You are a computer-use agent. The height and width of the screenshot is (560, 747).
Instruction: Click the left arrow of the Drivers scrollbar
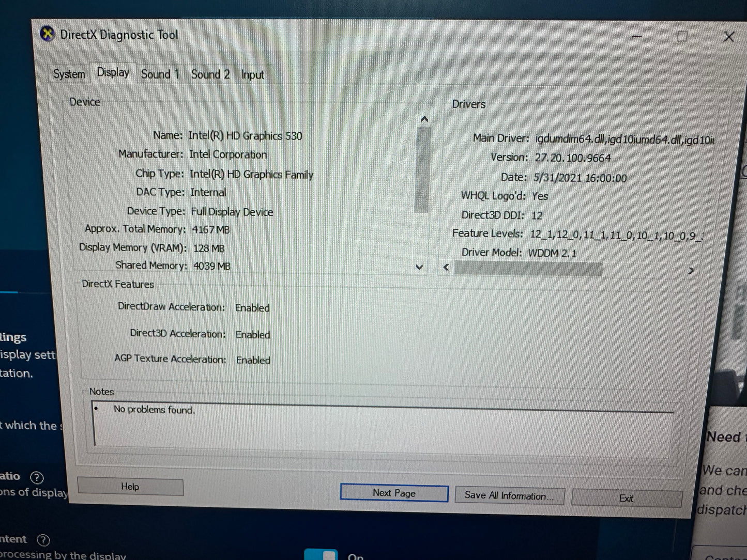(x=446, y=267)
